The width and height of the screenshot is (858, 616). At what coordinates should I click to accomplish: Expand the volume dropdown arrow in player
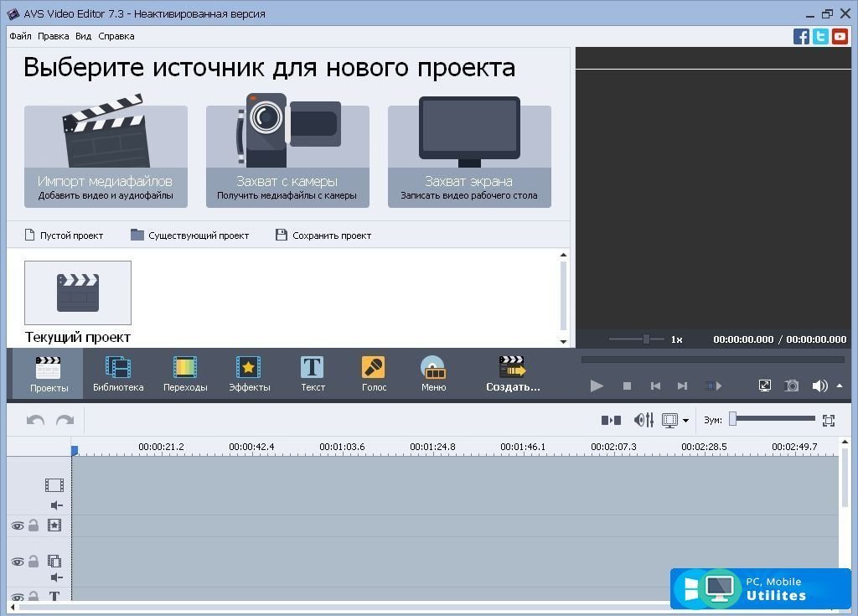pos(840,386)
